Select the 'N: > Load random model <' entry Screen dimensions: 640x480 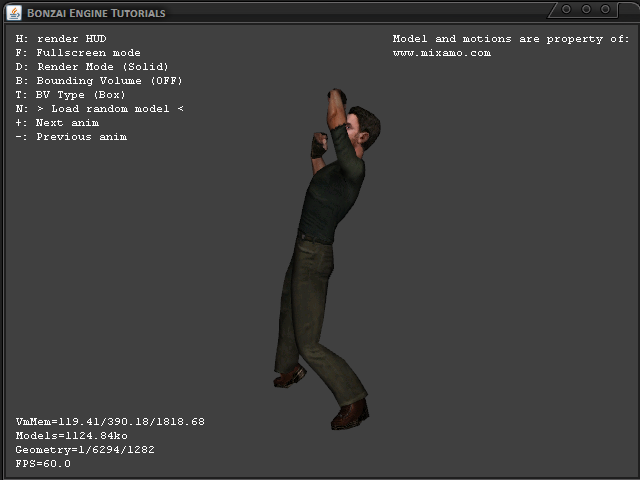(x=99, y=109)
